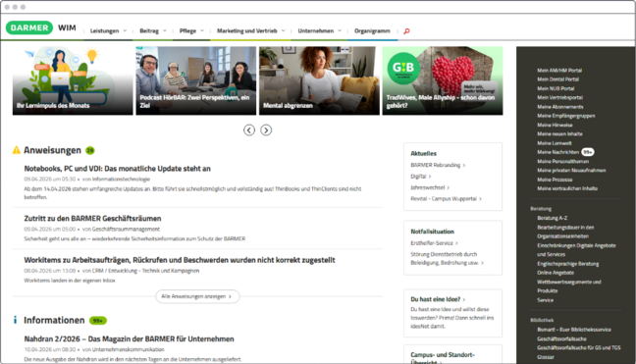Open Geschäftsvorfallsuche für GS und TGS
The width and height of the screenshot is (636, 364).
click(x=578, y=347)
